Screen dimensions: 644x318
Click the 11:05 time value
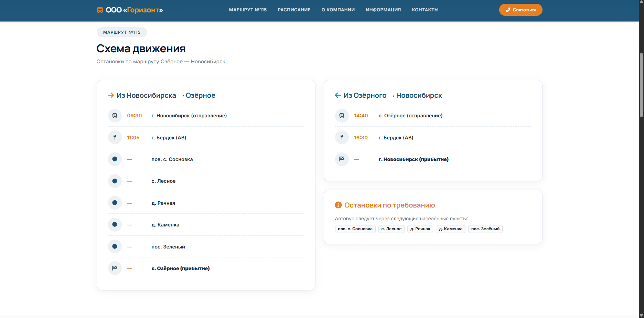[x=133, y=138]
